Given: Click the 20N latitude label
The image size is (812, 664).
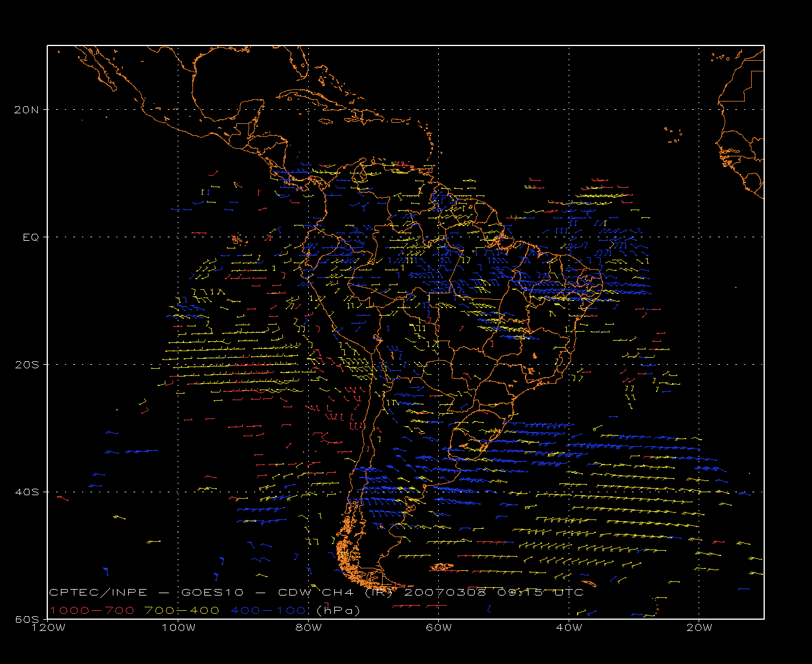Looking at the screenshot, I should pyautogui.click(x=27, y=110).
